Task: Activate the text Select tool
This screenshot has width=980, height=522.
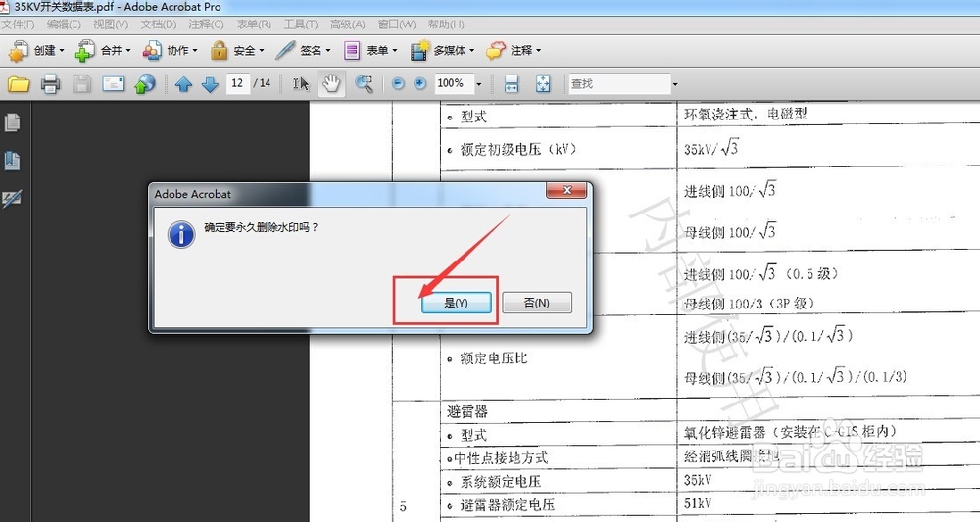Action: pos(301,83)
